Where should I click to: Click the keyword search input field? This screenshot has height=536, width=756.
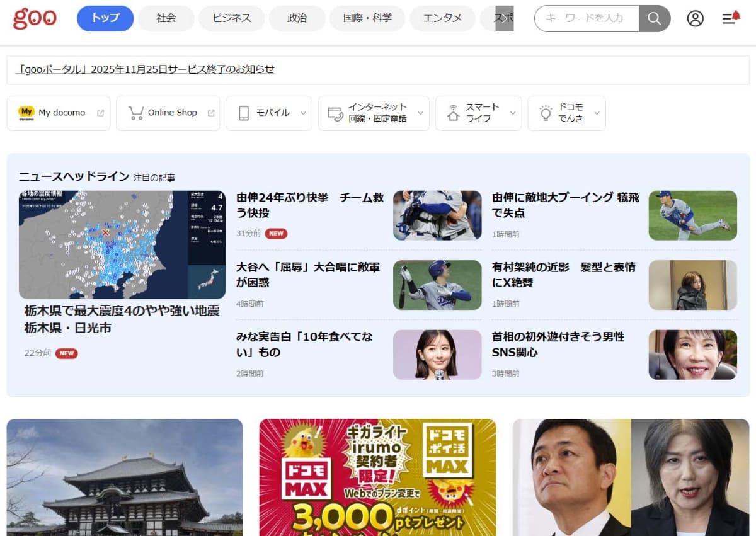(x=586, y=18)
